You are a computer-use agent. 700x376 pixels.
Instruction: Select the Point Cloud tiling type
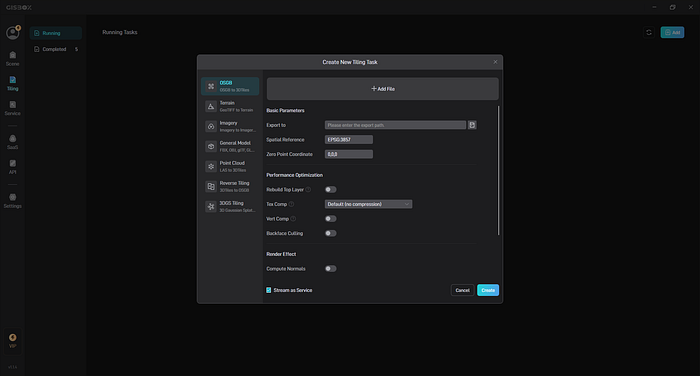(x=230, y=167)
